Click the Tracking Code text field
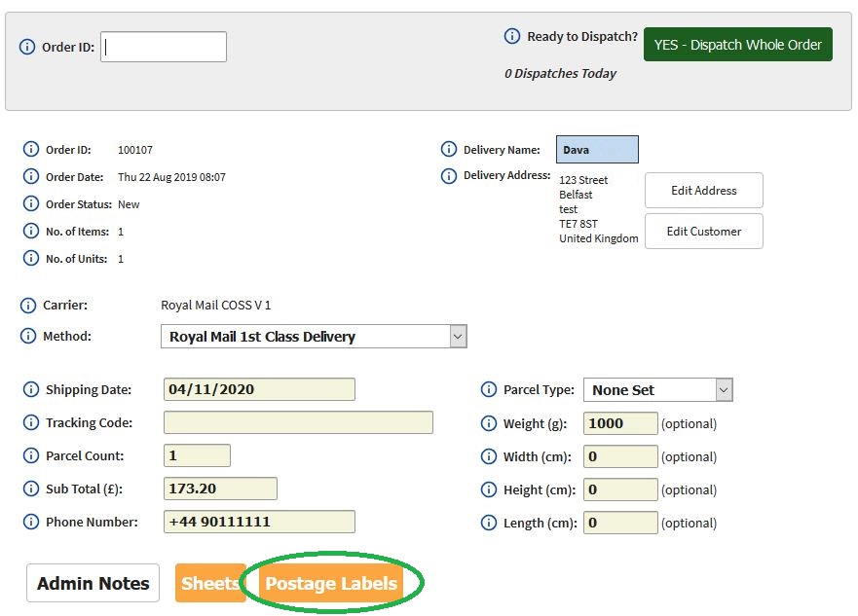The height and width of the screenshot is (616, 858). pos(298,422)
